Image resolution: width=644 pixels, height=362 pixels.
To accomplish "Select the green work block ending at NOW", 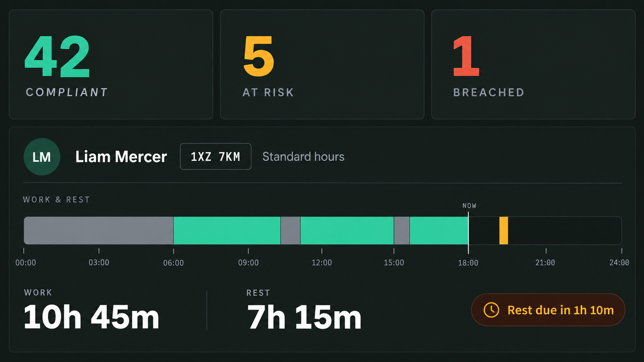I will (439, 231).
